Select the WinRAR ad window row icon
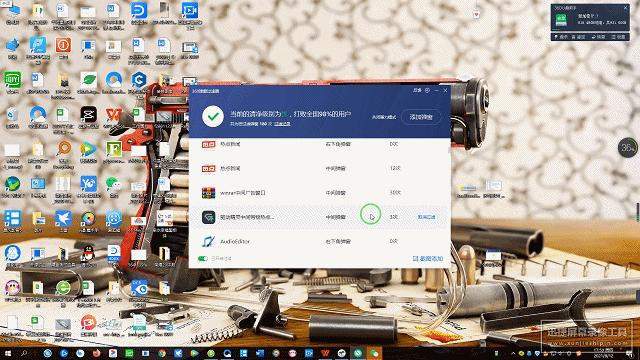The height and width of the screenshot is (360, 640). pyautogui.click(x=209, y=193)
